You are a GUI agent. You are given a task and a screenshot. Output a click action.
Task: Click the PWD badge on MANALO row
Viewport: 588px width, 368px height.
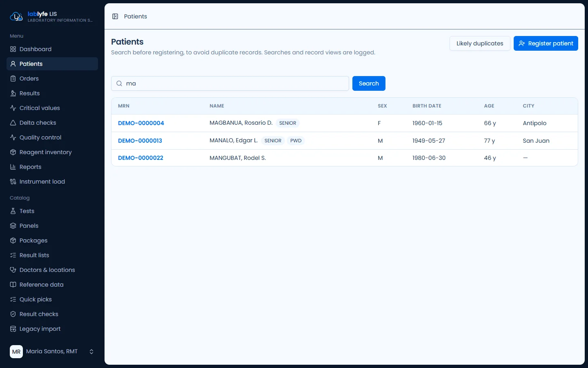coord(296,141)
